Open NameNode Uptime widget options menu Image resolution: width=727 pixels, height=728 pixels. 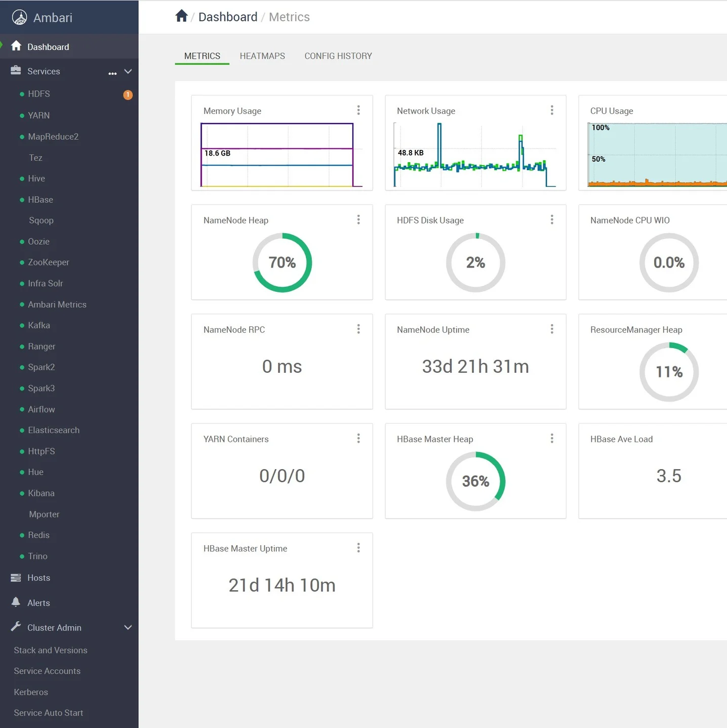pos(552,329)
